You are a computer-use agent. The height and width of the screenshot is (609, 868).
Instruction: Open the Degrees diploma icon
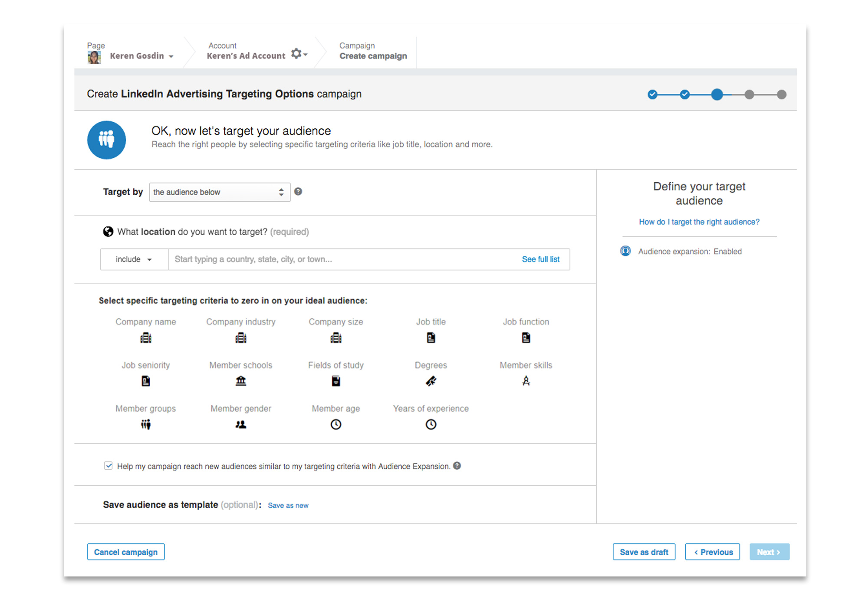[431, 381]
